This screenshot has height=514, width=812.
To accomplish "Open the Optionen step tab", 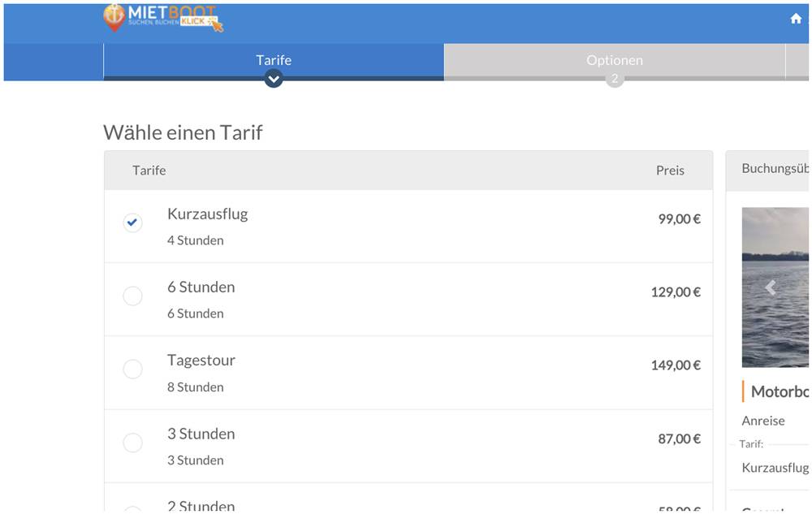I will pos(615,60).
